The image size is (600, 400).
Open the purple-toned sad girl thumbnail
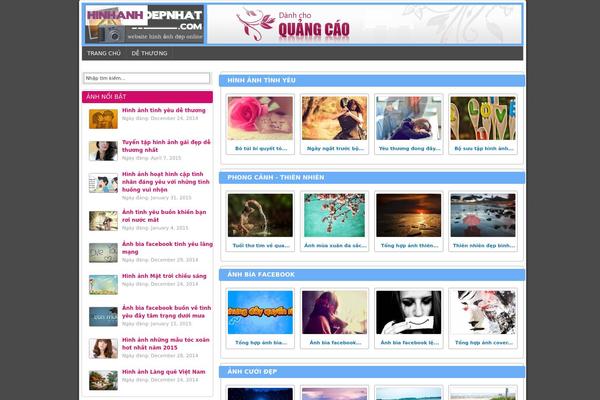point(334,312)
